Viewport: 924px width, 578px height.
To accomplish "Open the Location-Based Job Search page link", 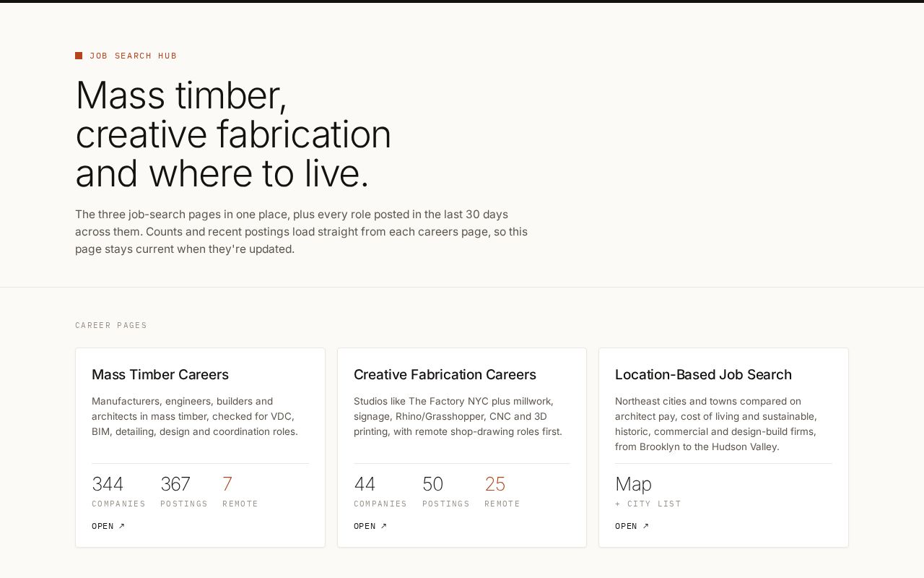I will [x=632, y=526].
